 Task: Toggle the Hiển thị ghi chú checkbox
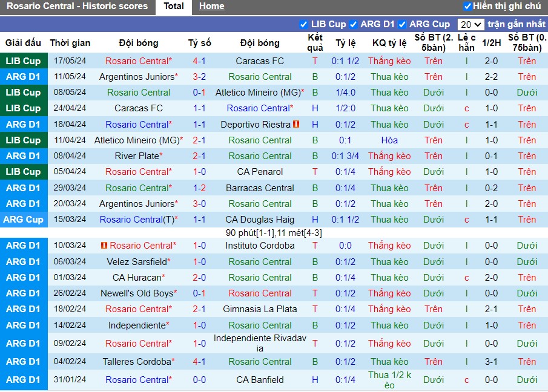tap(467, 6)
